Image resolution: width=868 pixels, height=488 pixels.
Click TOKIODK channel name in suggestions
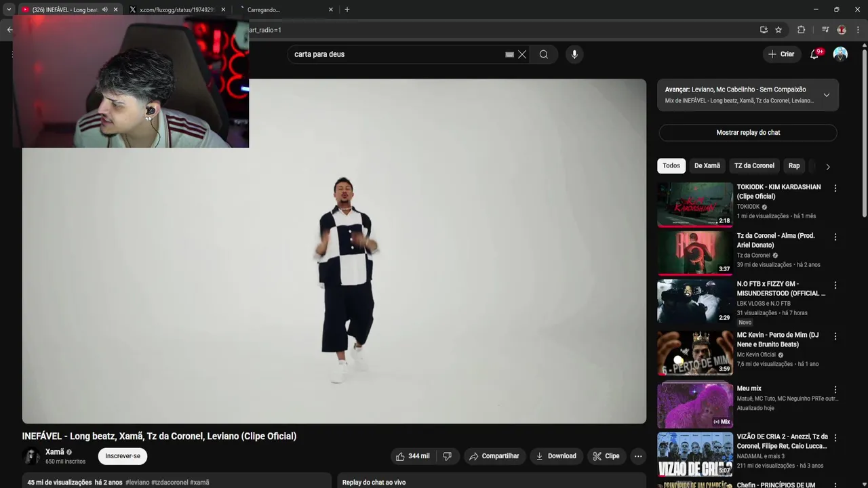click(748, 207)
